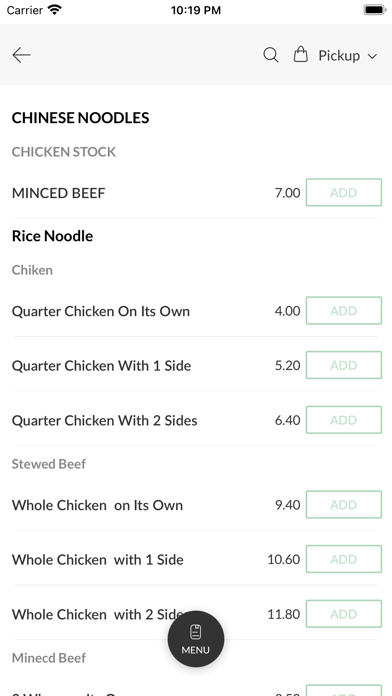This screenshot has height=696, width=392.
Task: Add Quarter Chicken On Its Own
Action: 344,311
